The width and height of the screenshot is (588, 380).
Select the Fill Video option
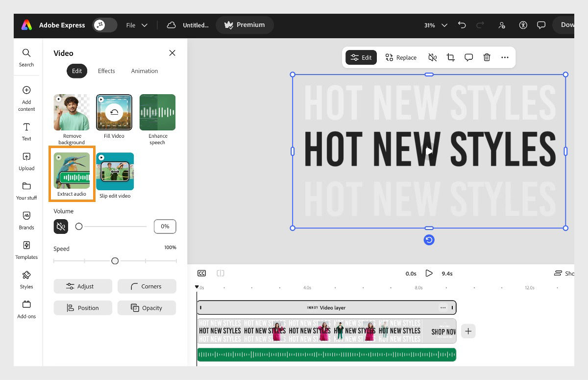[114, 112]
